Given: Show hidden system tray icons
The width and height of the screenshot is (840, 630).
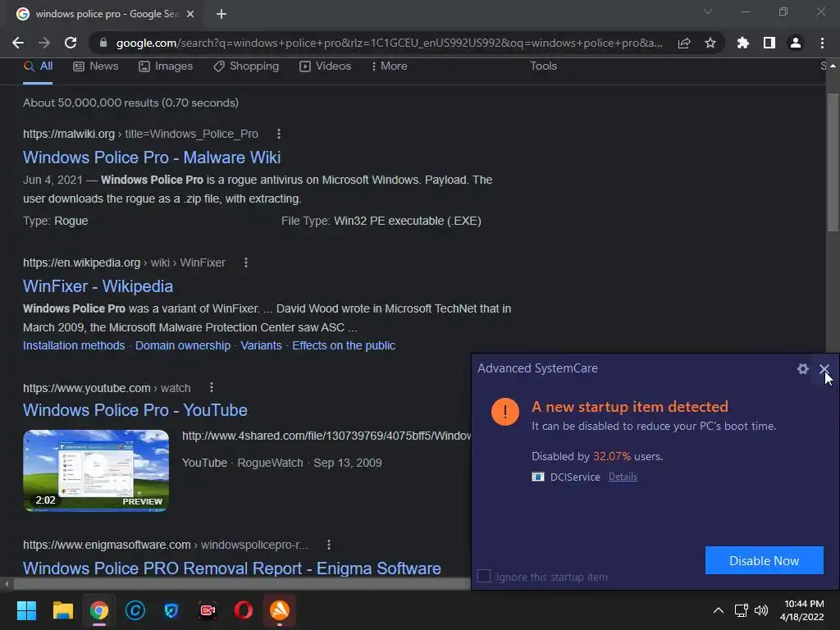Looking at the screenshot, I should click(719, 610).
